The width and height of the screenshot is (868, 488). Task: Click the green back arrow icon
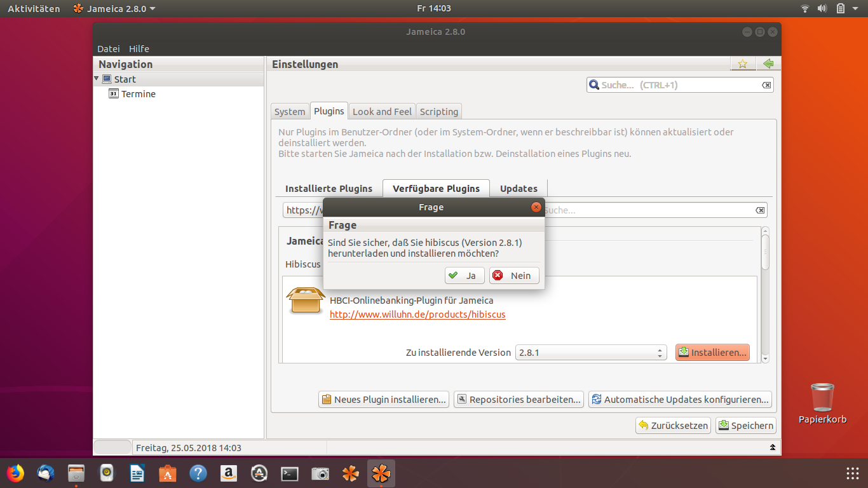tap(768, 64)
